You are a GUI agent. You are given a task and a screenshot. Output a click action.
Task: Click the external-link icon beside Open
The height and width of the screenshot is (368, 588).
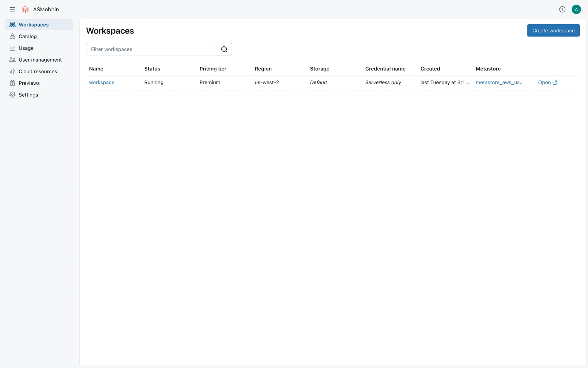555,82
